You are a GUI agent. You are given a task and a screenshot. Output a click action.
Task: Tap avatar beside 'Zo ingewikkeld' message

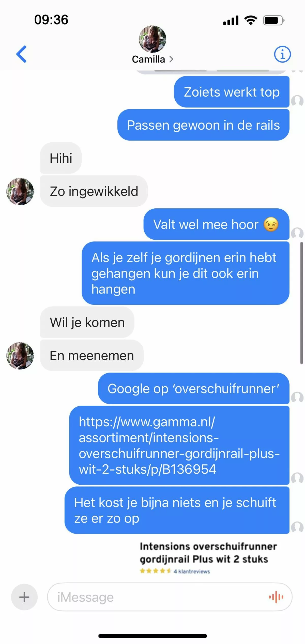point(20,192)
